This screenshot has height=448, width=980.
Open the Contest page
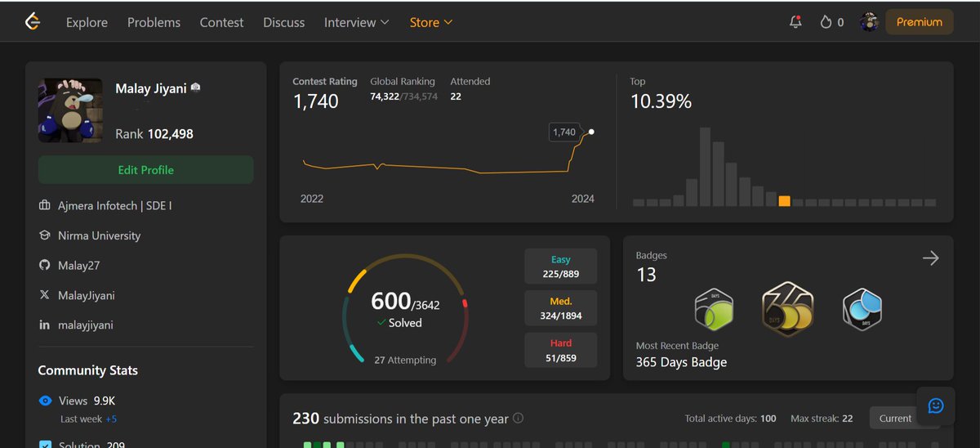pyautogui.click(x=221, y=22)
